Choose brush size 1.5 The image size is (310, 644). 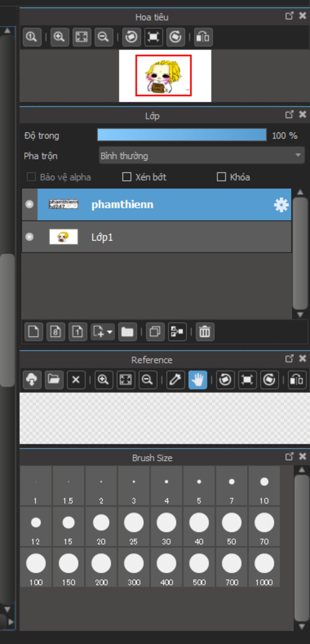[x=68, y=486]
